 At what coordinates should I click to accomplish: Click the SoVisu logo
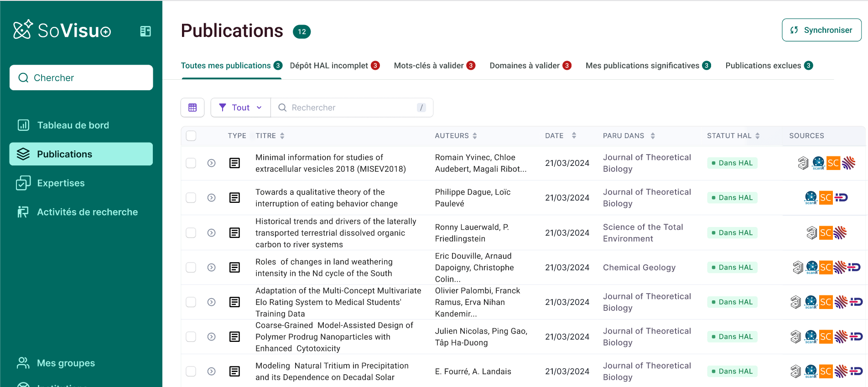62,30
